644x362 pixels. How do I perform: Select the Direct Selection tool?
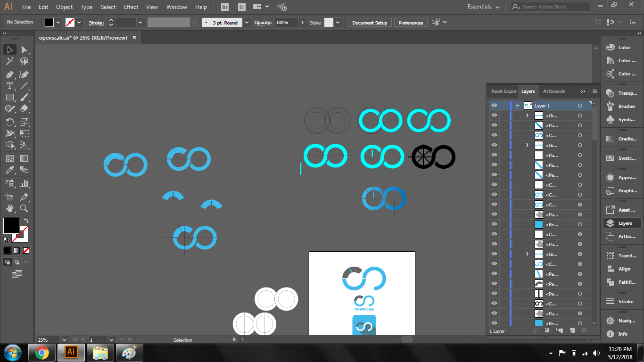[25, 49]
